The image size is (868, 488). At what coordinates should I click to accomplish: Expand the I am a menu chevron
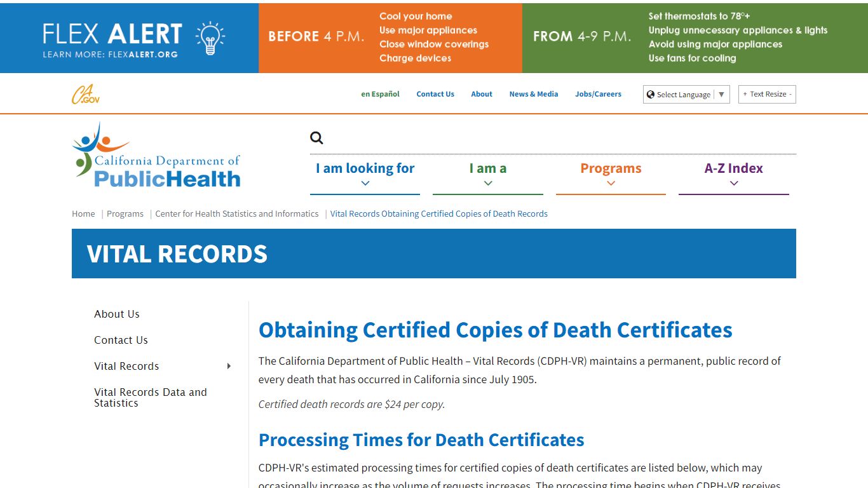(x=488, y=183)
